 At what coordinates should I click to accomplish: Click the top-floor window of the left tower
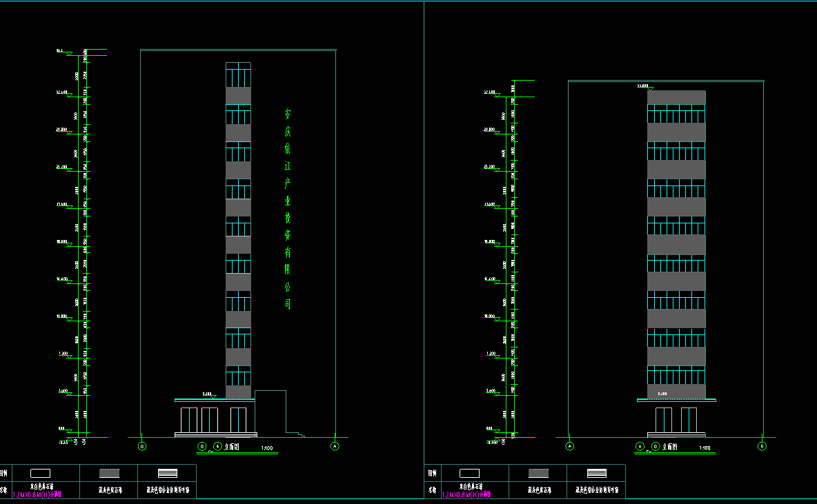(238, 74)
